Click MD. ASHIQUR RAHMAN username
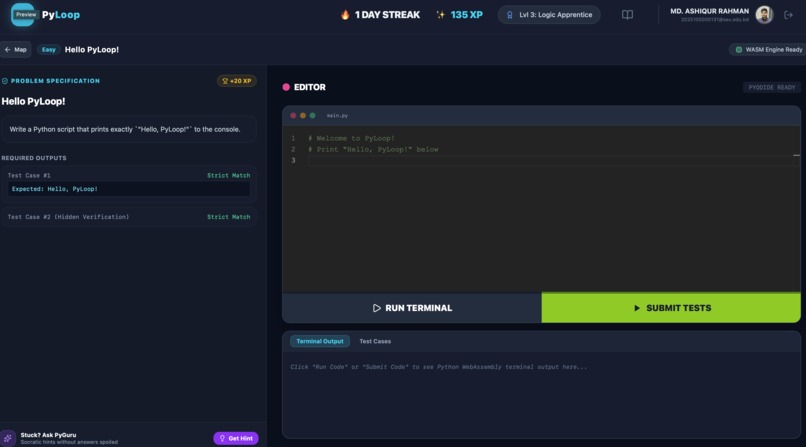 coord(709,11)
